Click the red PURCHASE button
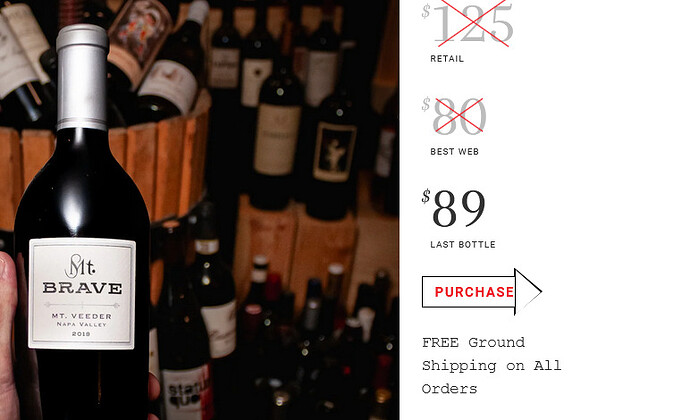The image size is (690, 420). 474,292
